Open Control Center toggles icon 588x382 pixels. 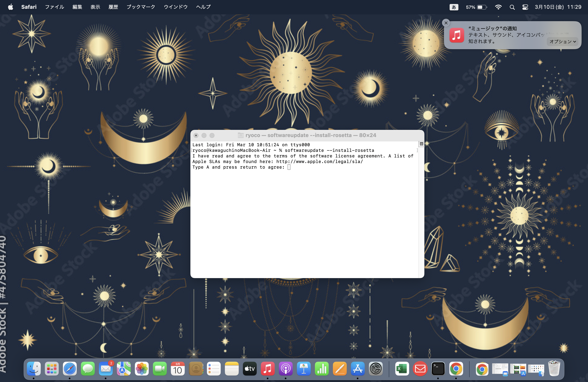(x=525, y=7)
